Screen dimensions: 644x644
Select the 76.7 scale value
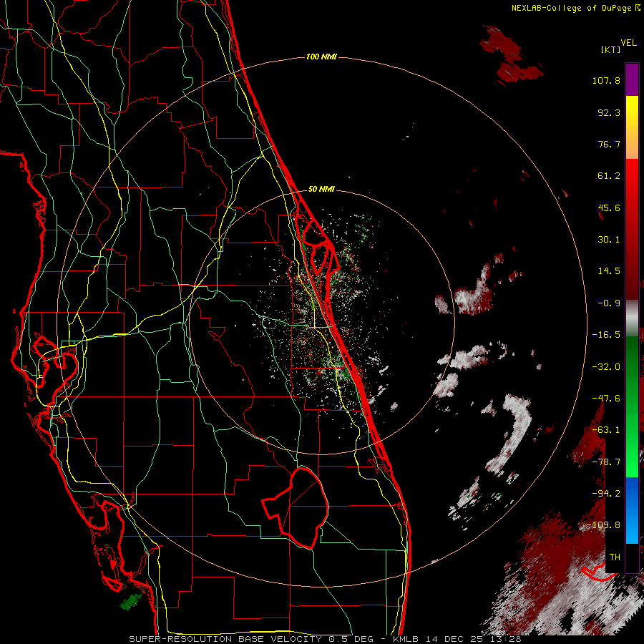click(x=609, y=144)
